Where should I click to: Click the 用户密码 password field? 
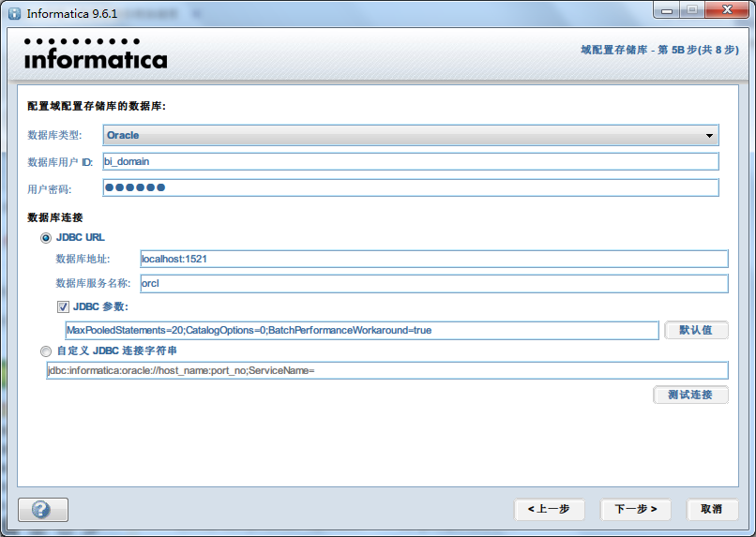pos(411,187)
